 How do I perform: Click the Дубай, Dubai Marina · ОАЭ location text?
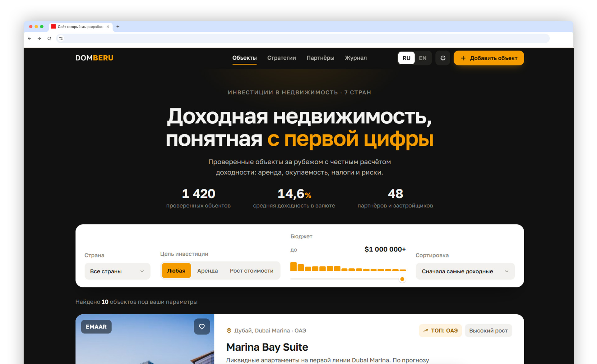[x=270, y=331]
